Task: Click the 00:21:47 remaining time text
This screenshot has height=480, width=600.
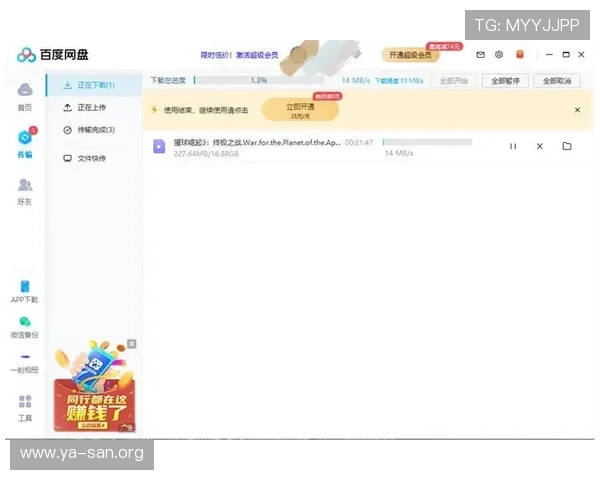Action: 359,142
